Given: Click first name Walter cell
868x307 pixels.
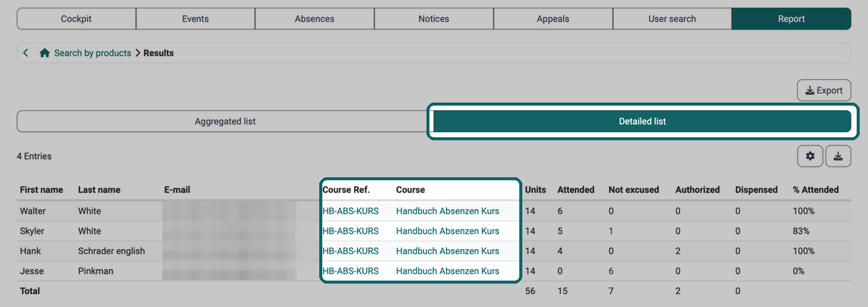Looking at the screenshot, I should pyautogui.click(x=33, y=210).
